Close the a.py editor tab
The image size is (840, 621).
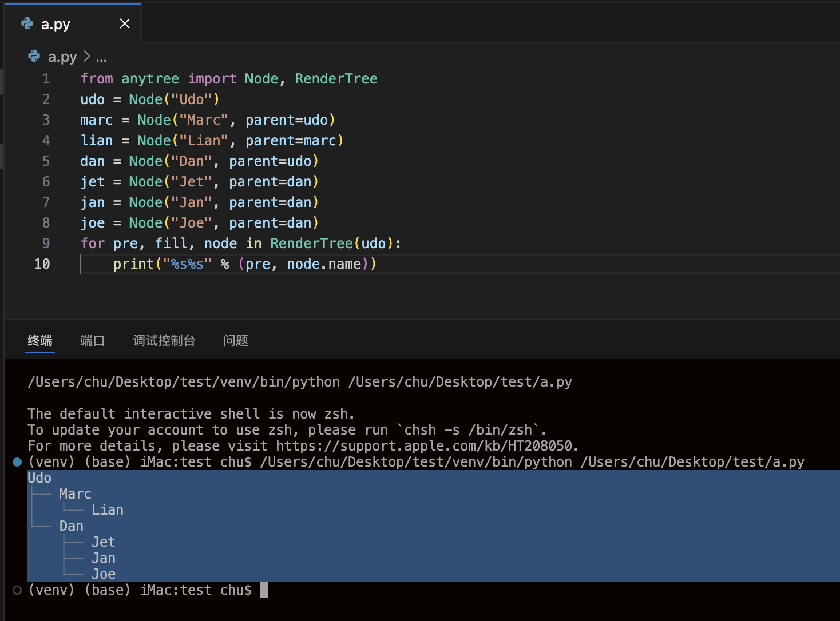pyautogui.click(x=125, y=23)
